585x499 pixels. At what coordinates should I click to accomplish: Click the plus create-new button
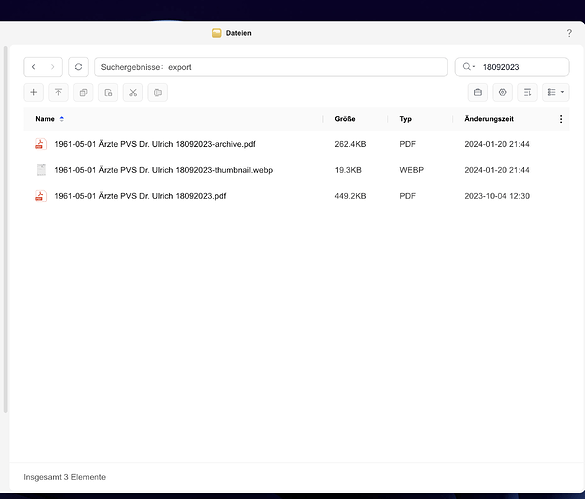[34, 92]
